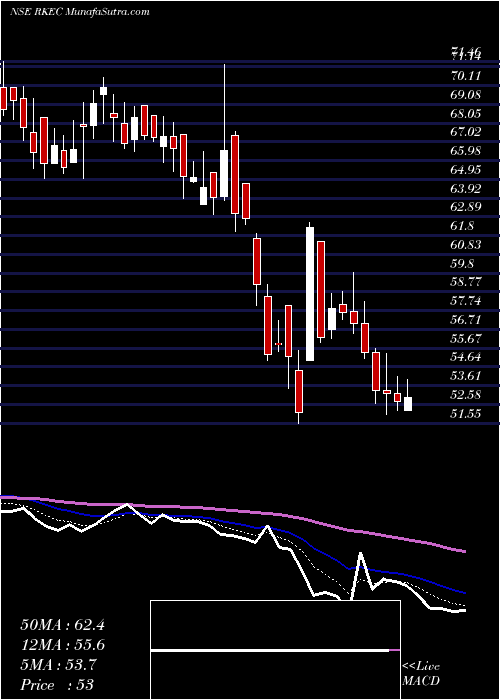Click the 61.8 price axis label
This screenshot has width=500, height=700.
coord(462,226)
